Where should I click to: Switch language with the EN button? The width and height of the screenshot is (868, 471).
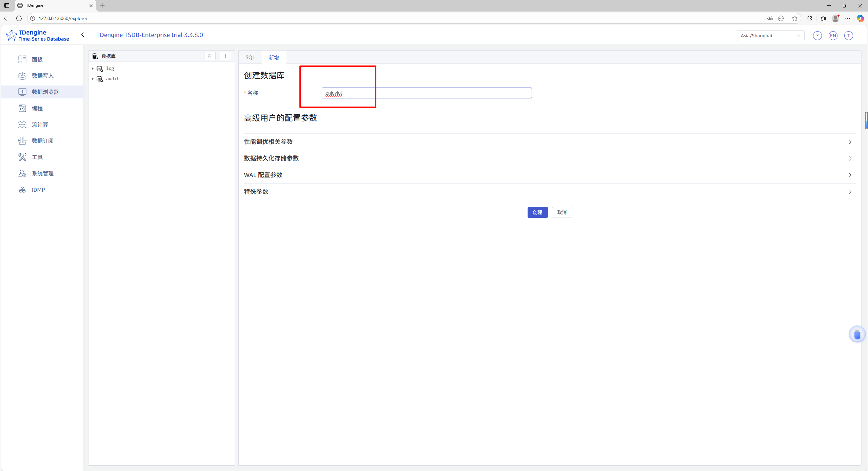pyautogui.click(x=833, y=36)
